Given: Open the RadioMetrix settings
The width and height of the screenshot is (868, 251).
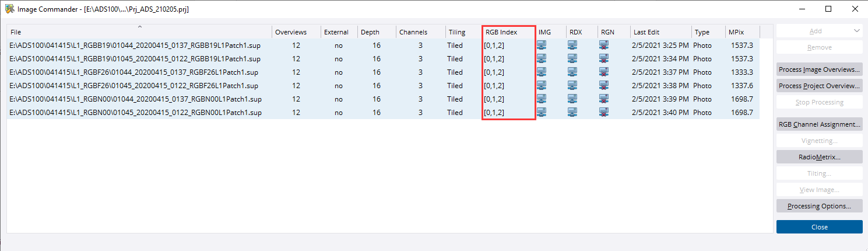Looking at the screenshot, I should tap(819, 157).
